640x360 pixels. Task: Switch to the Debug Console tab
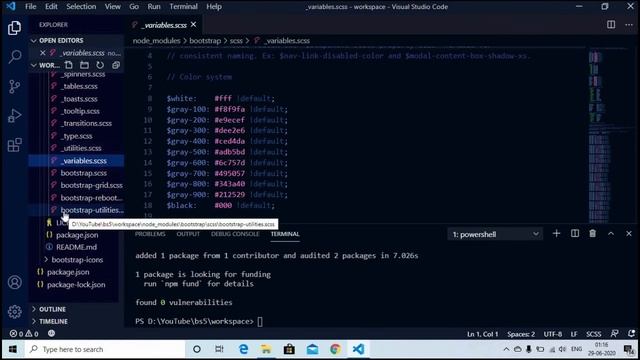(235, 234)
